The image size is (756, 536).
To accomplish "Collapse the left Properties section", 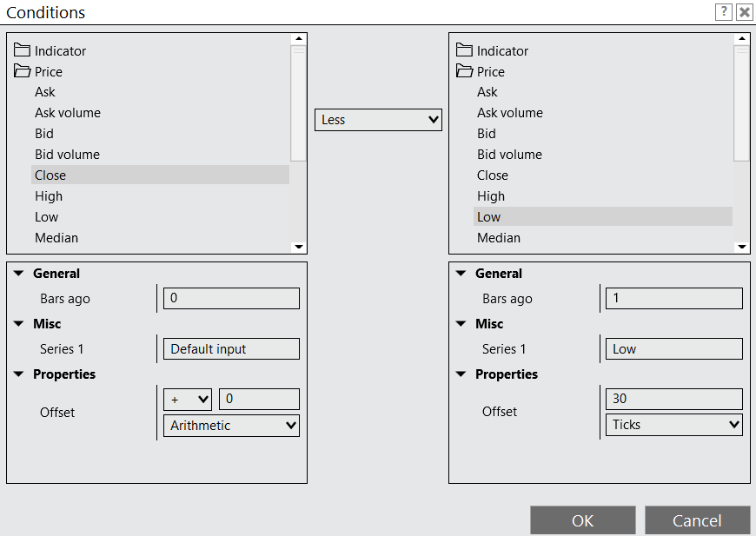I will tap(19, 374).
